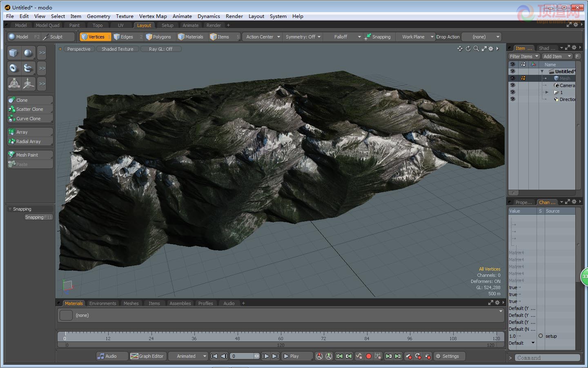Choose the Mesh Paint tool
Screen dimensions: 588x368
30,155
